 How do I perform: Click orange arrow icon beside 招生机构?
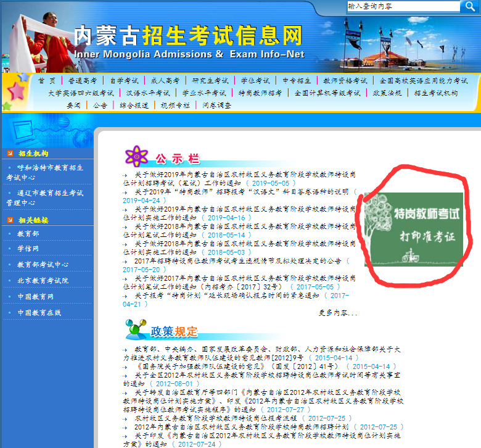click(10, 153)
